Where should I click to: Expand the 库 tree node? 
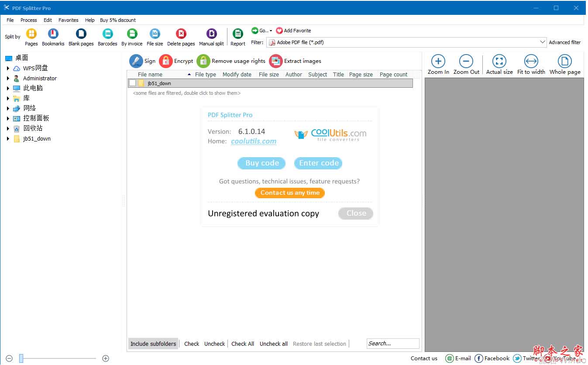click(x=8, y=98)
